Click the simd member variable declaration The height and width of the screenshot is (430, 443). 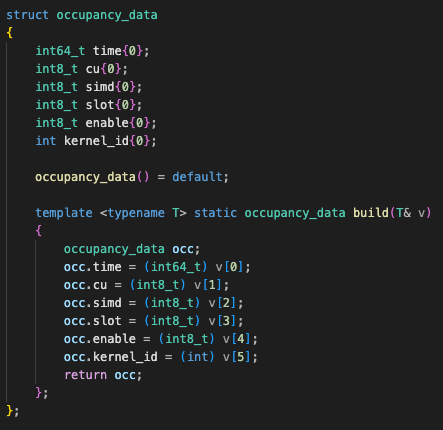click(x=89, y=87)
